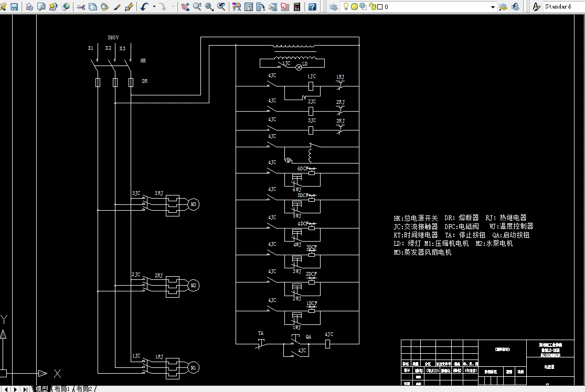Open the Tool Palettes window icon
This screenshot has width=585, height=392.
coord(261,7)
